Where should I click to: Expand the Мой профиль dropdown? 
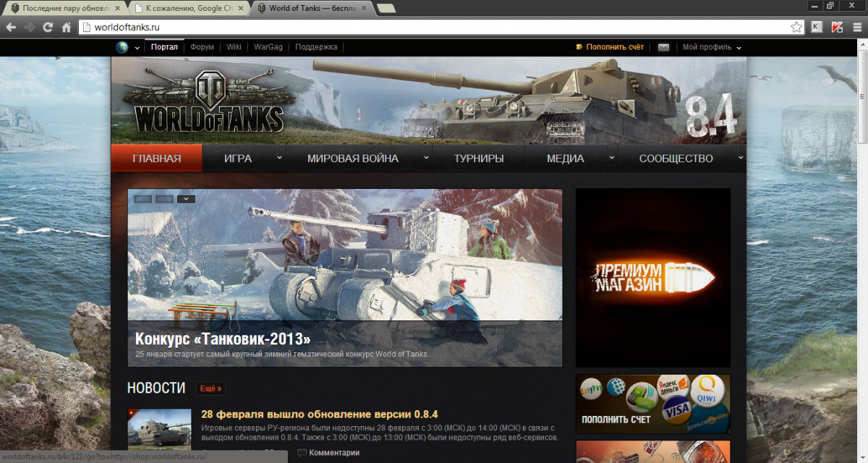pos(739,48)
